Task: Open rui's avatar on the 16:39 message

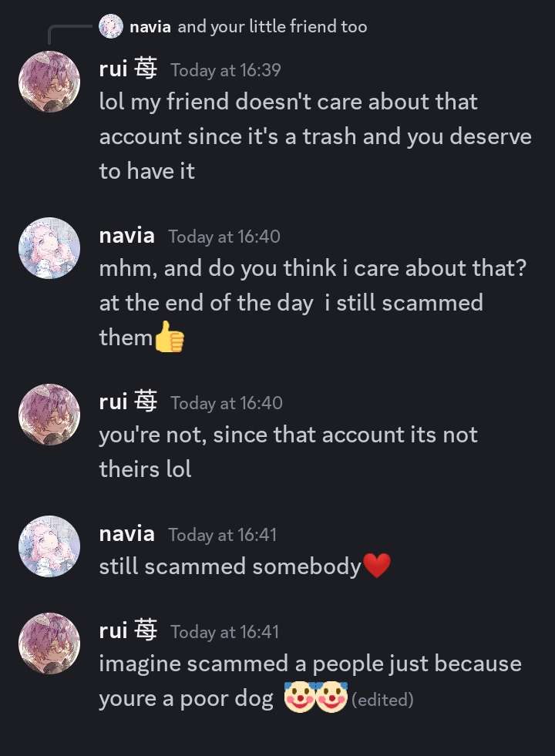Action: (x=49, y=82)
